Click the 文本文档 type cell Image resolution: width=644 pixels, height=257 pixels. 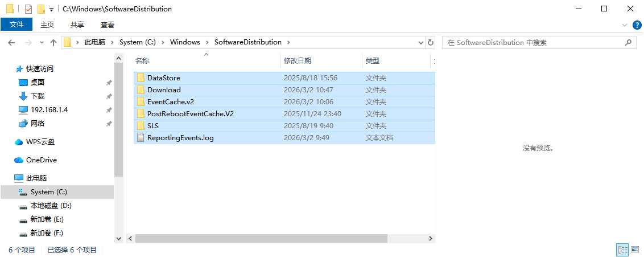pyautogui.click(x=379, y=137)
